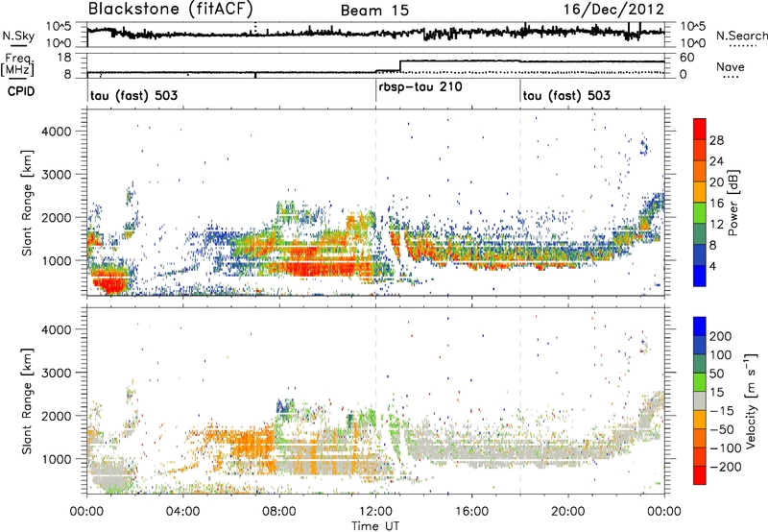
Task: Click the "24" label on power colorbar
Action: click(716, 161)
